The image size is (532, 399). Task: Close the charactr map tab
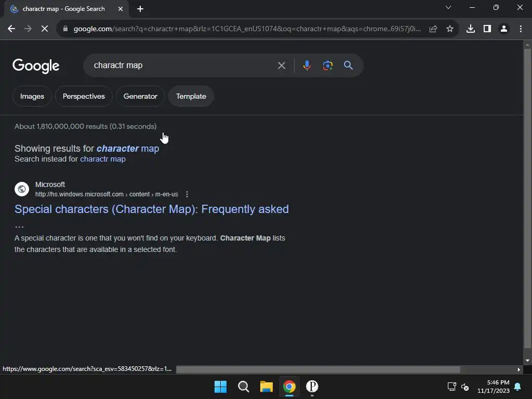tap(121, 9)
